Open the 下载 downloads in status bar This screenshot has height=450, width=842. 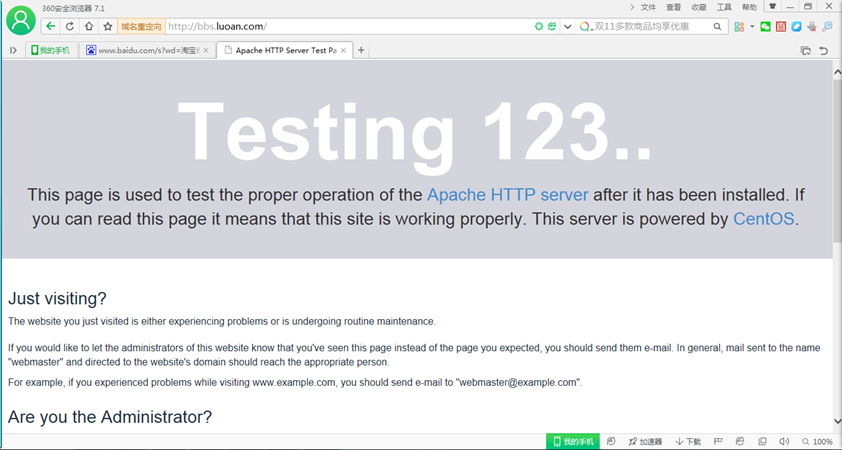click(688, 441)
